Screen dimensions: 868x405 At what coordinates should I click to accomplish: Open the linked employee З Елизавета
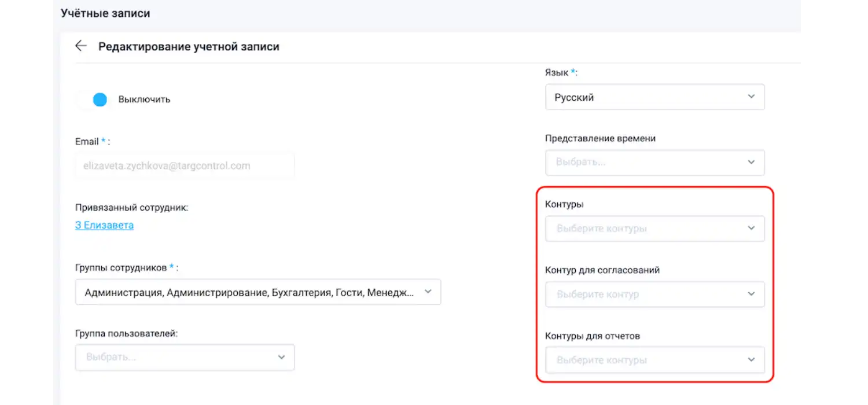click(x=104, y=225)
